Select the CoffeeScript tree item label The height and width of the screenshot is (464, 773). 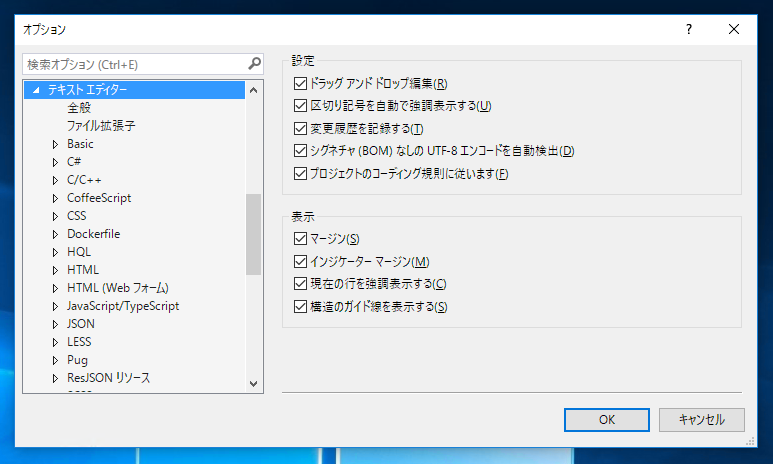click(x=99, y=198)
